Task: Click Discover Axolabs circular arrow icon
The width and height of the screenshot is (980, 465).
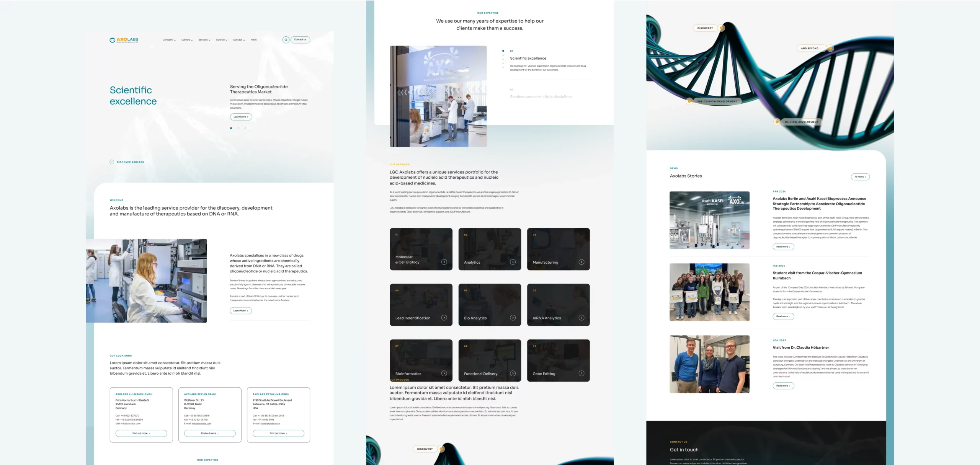Action: coord(112,162)
